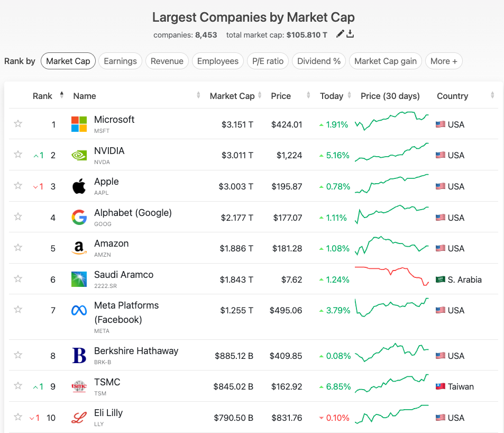Toggle the favorite star for Apple
Viewport: 504px width, 433px height.
coord(18,186)
